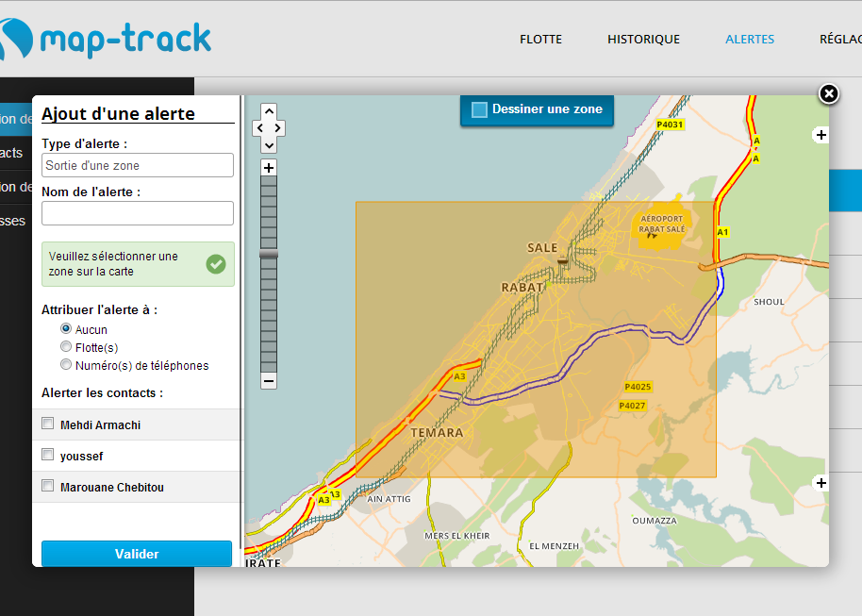Screen dimensions: 862x616
Task: Open the Type d'alerte dropdown
Action: click(138, 165)
